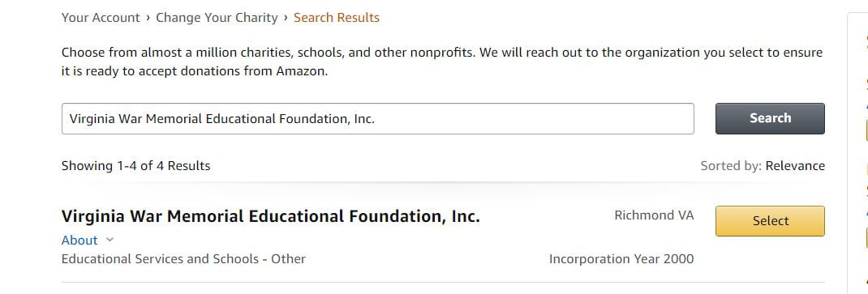The width and height of the screenshot is (868, 294).
Task: Expand the About chevron arrow
Action: [x=110, y=240]
